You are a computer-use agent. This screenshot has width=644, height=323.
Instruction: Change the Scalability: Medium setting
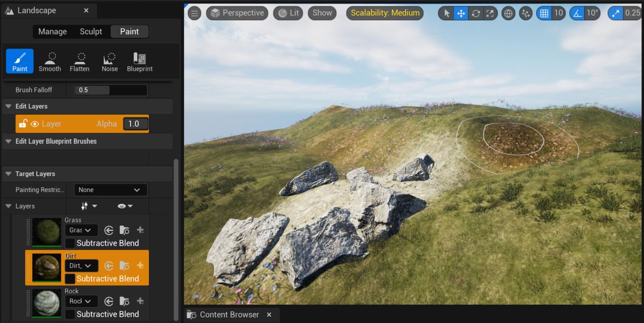coord(384,13)
